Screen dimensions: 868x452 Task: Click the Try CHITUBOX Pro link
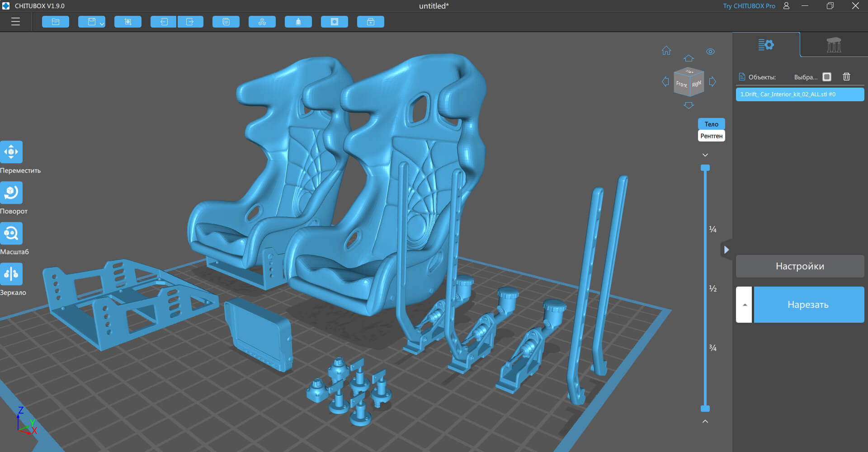[x=749, y=6]
